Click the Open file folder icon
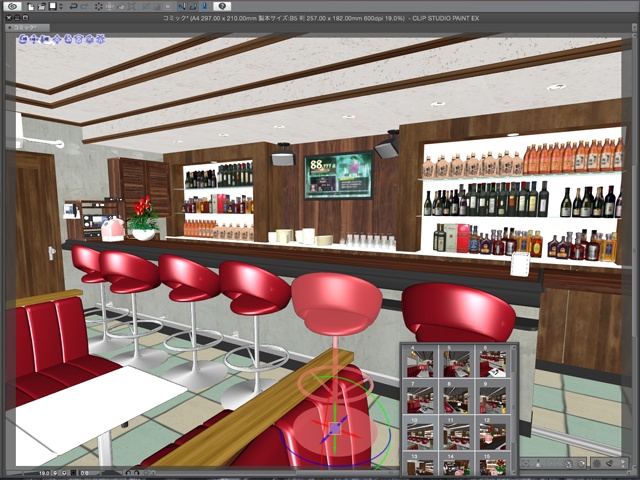Viewport: 640px width, 480px height. (41, 7)
